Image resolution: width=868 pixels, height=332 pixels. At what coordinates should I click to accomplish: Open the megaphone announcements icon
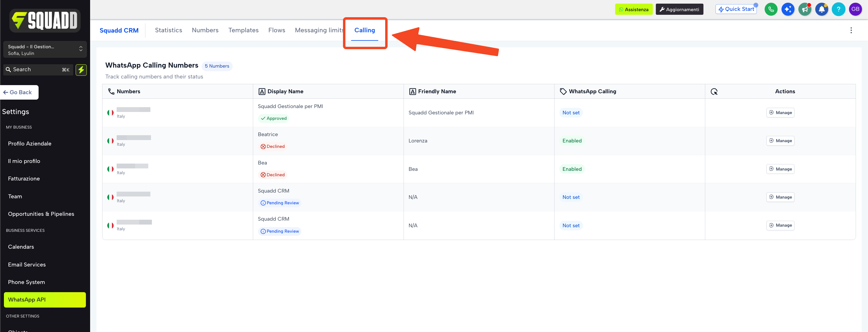[805, 9]
